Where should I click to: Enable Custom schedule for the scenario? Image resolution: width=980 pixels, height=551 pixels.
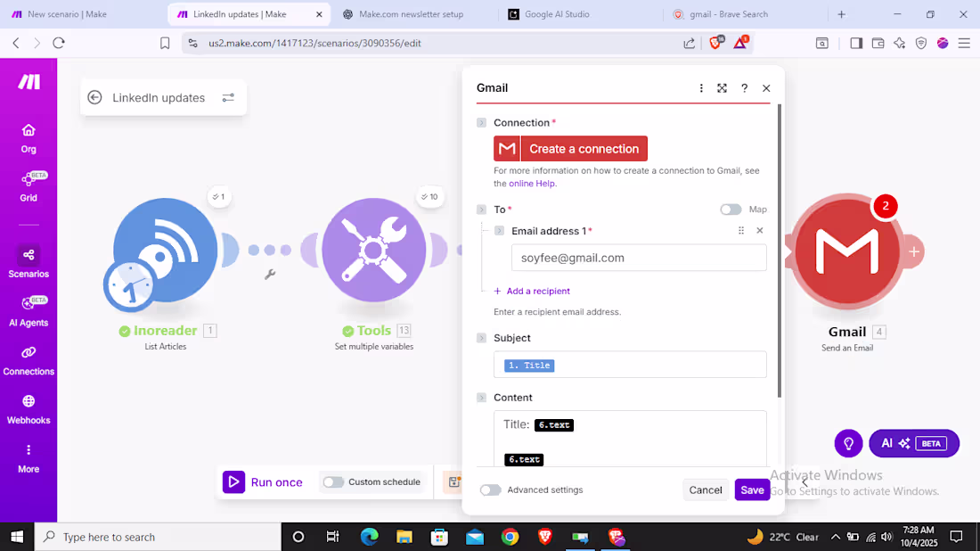coord(334,481)
